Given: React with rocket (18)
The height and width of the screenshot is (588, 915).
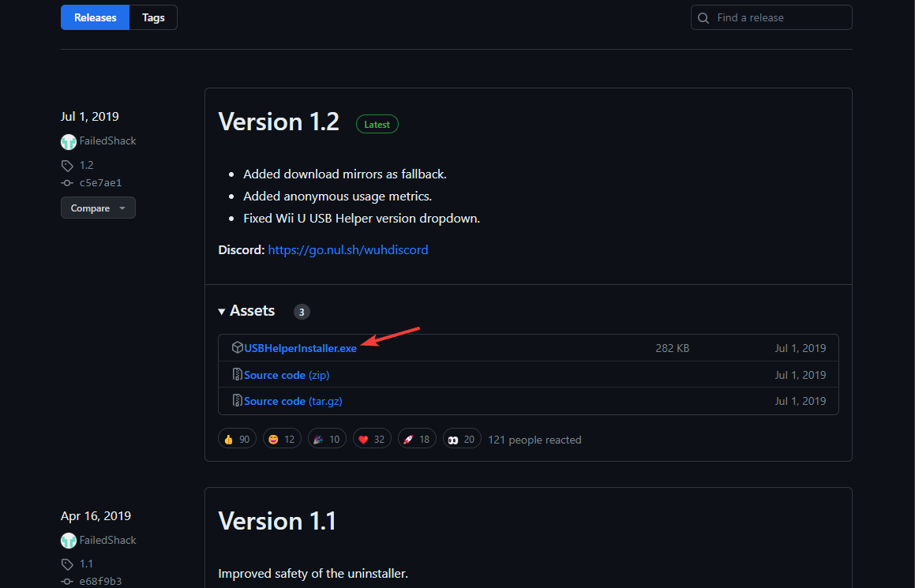Looking at the screenshot, I should click(x=417, y=440).
